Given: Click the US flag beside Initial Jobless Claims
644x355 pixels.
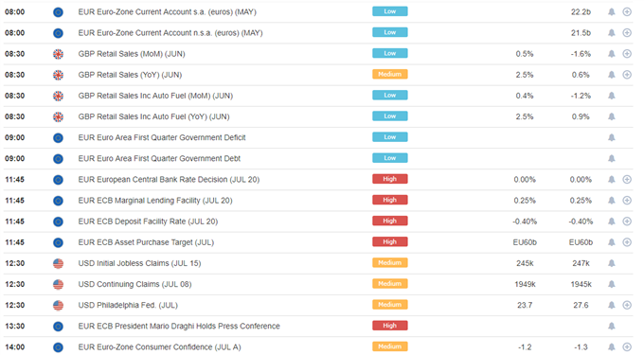Looking at the screenshot, I should click(59, 263).
